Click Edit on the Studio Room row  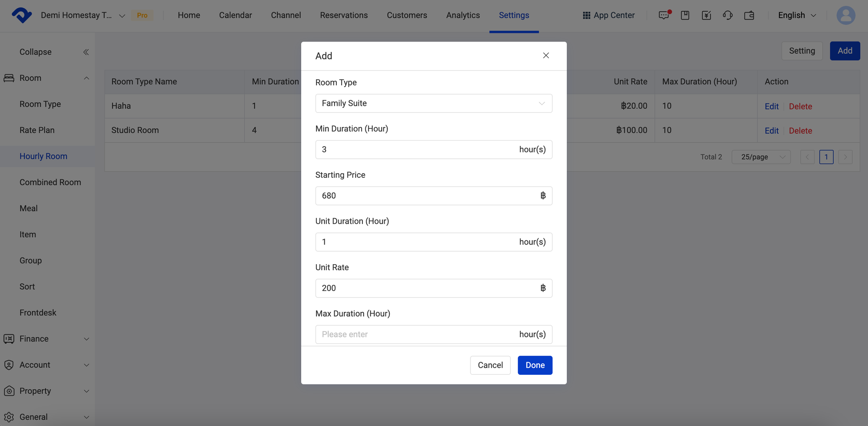[x=771, y=131]
